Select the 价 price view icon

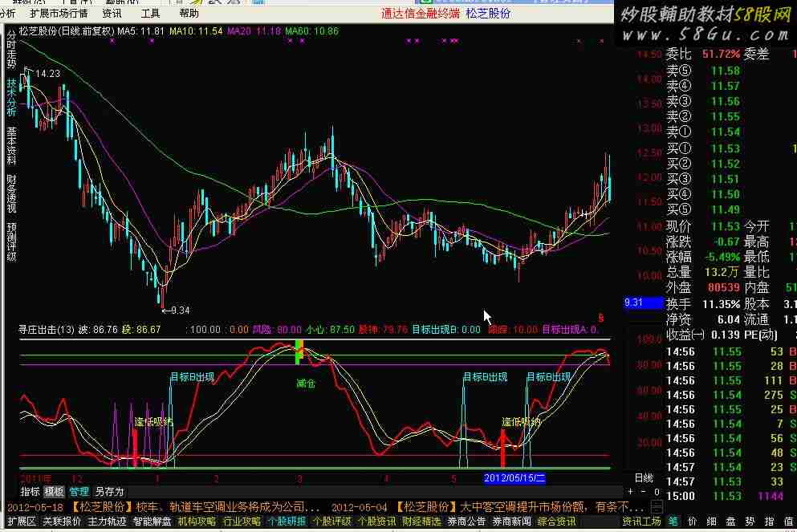pyautogui.click(x=692, y=522)
